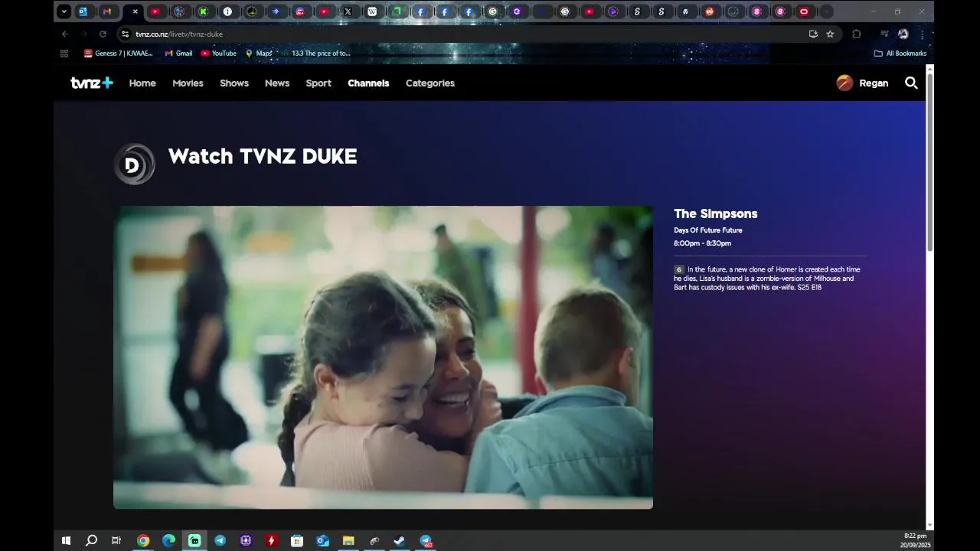Open the YouTube bookmark
The image size is (980, 551).
point(218,54)
